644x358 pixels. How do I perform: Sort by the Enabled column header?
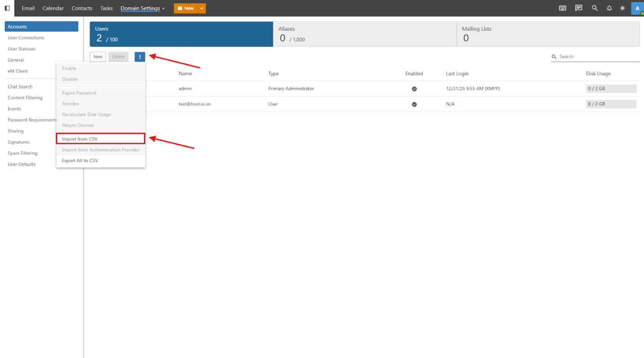pyautogui.click(x=414, y=73)
